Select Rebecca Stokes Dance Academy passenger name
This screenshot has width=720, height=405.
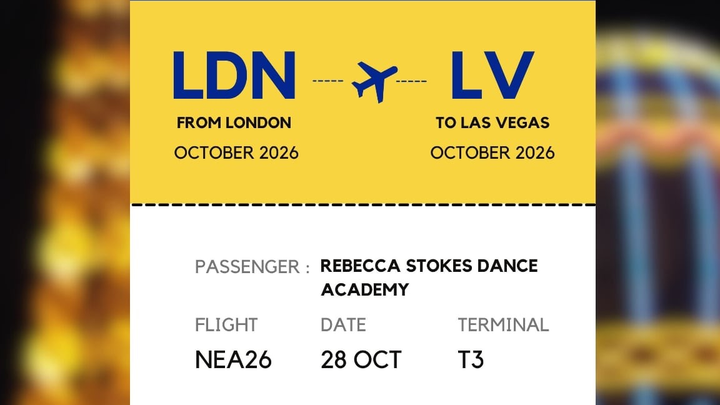pyautogui.click(x=428, y=277)
